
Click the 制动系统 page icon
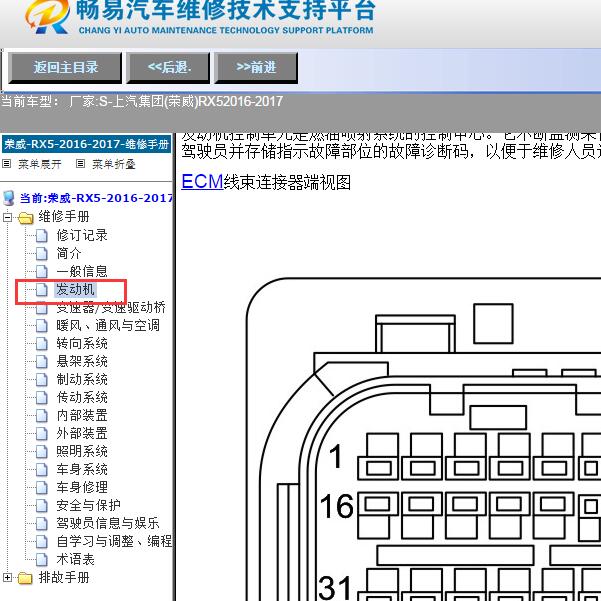click(x=42, y=380)
